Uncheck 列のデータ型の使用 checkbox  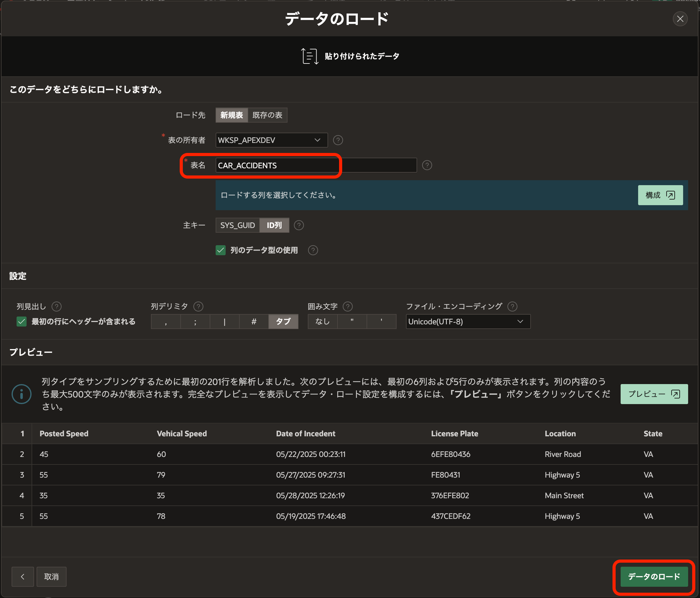[221, 250]
